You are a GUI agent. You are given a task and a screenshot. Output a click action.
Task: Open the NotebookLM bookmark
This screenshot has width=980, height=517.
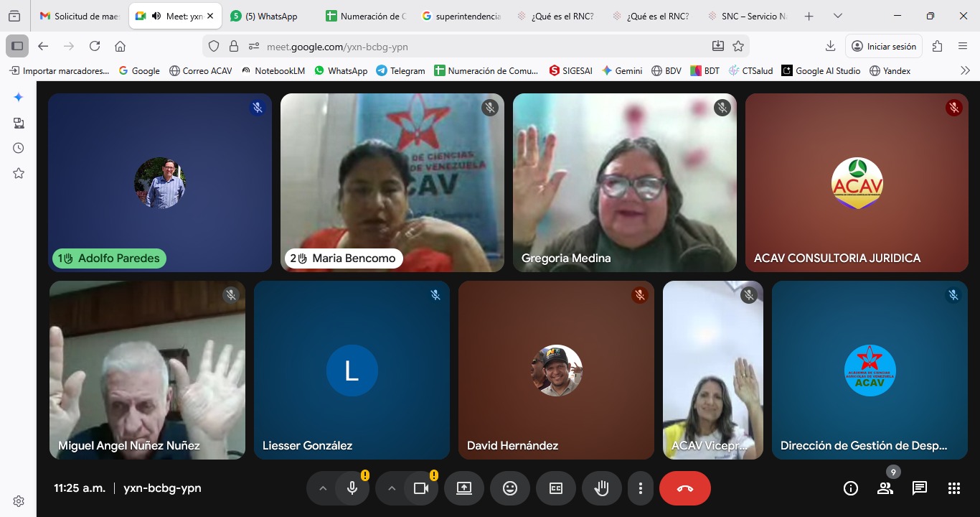273,70
